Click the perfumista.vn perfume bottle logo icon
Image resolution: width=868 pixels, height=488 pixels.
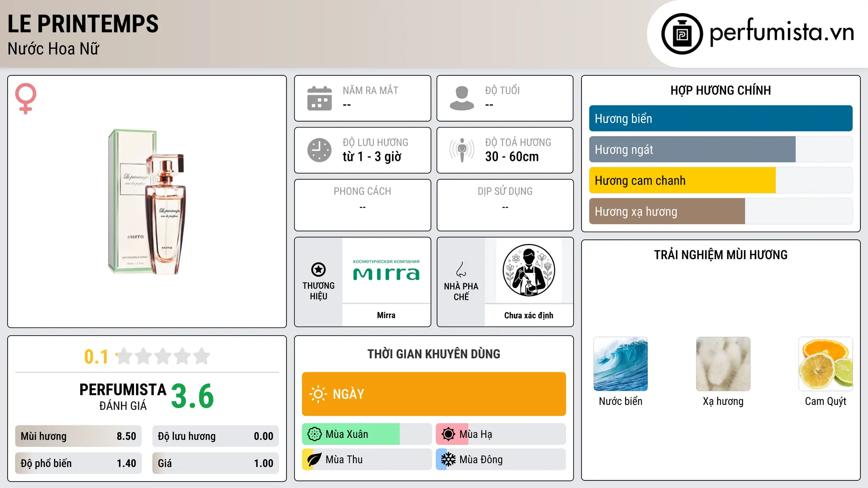[x=682, y=34]
